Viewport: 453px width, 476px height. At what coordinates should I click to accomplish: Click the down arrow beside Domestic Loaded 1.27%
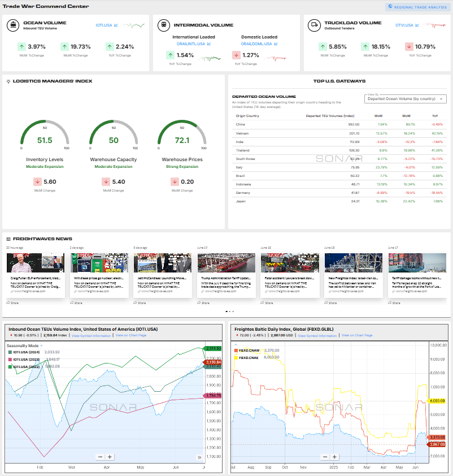pyautogui.click(x=236, y=55)
